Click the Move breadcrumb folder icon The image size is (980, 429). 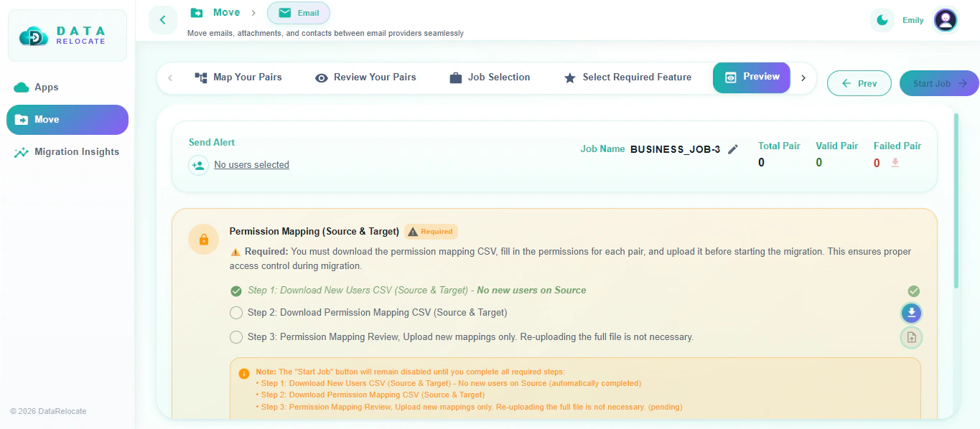click(197, 12)
